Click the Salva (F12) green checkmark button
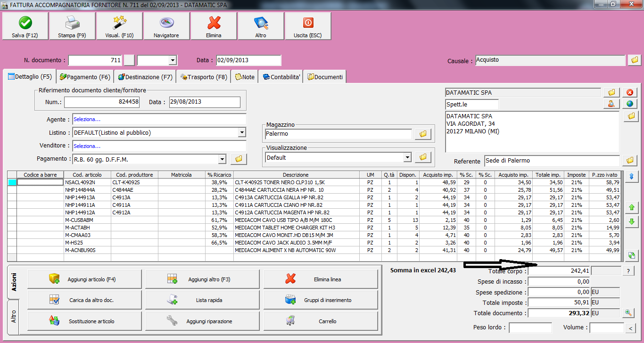 pos(25,26)
